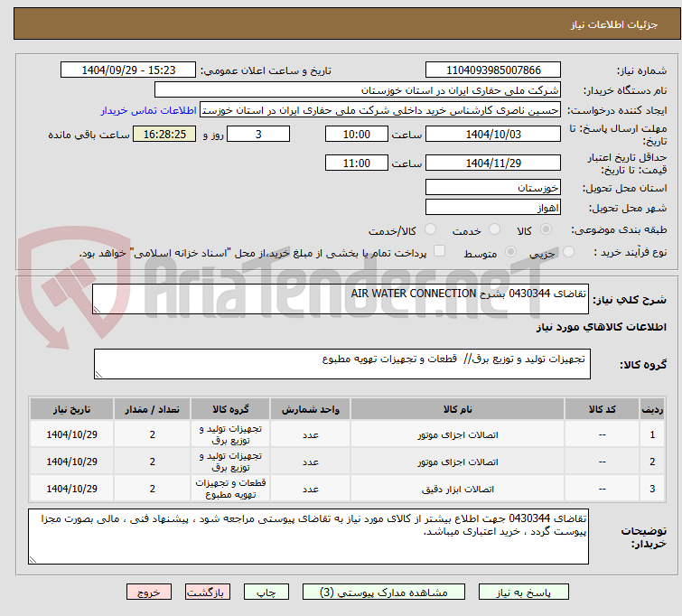Image resolution: width=682 pixels, height=616 pixels.
Task: Click the ردیف column header
Action: coord(652,409)
